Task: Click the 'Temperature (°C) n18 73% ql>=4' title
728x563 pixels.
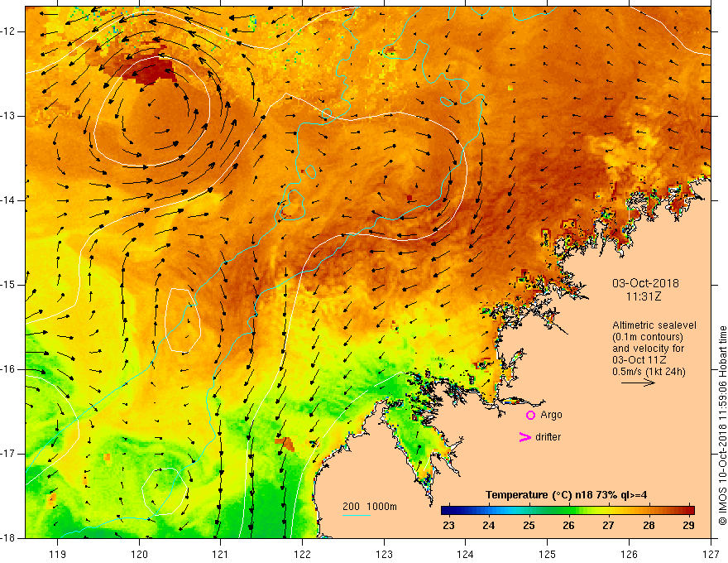Action: tap(566, 495)
